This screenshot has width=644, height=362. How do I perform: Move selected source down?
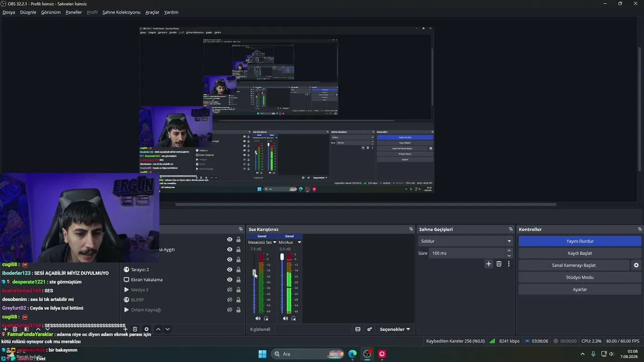click(168, 329)
